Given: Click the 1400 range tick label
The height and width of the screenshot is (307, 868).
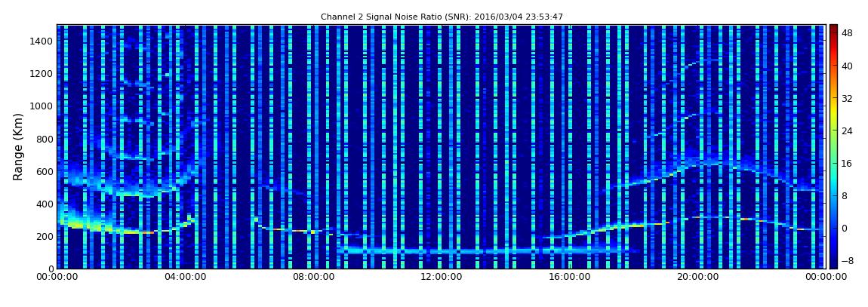Looking at the screenshot, I should click(43, 41).
